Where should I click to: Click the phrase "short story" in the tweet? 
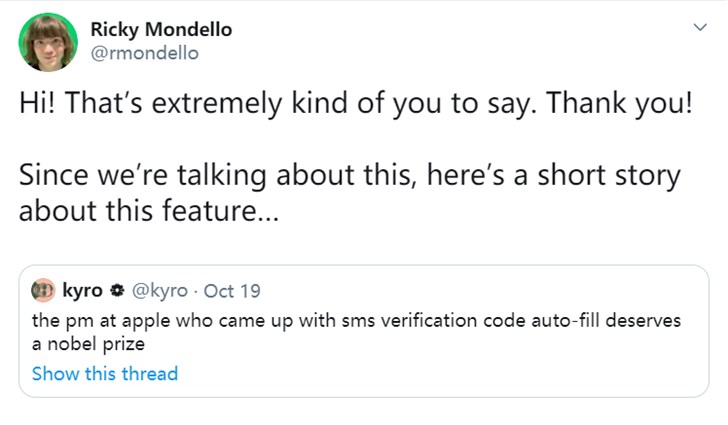click(x=612, y=176)
